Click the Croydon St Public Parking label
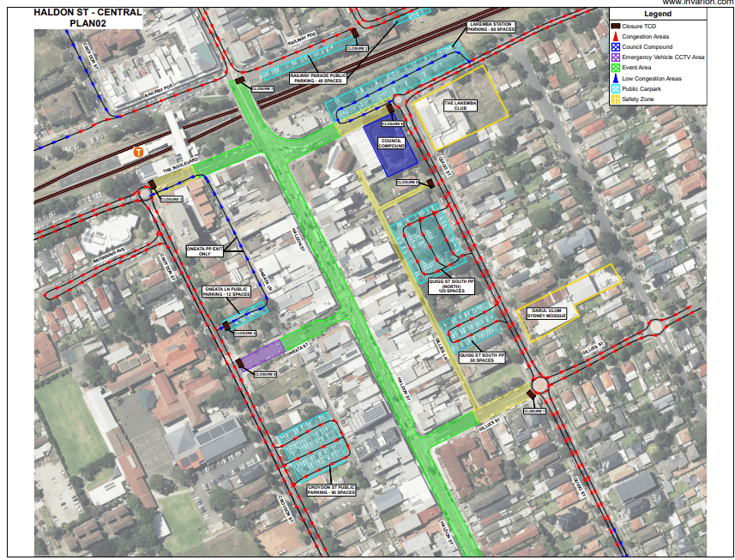 (331, 490)
